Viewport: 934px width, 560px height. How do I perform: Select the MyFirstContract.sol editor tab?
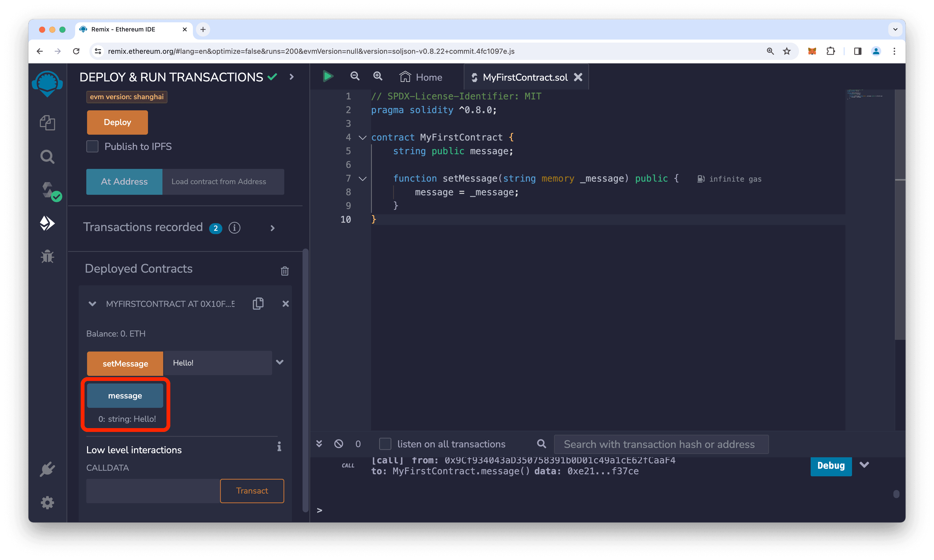coord(524,77)
